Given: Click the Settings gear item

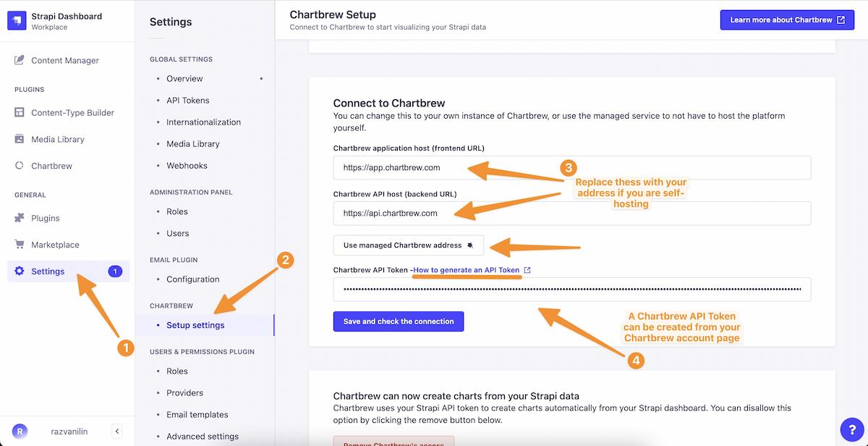Looking at the screenshot, I should click(x=68, y=272).
